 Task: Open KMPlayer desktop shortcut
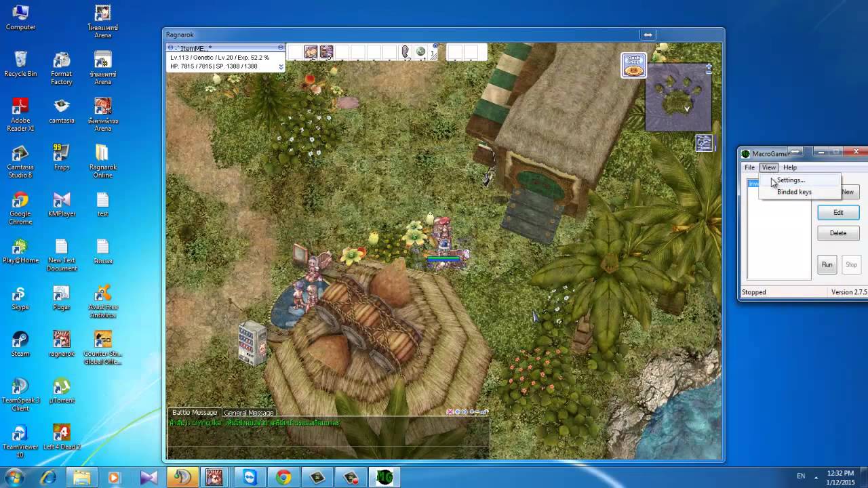[62, 205]
